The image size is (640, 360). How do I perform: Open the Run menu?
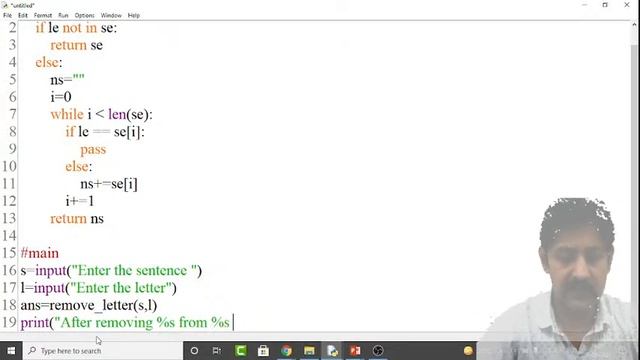(x=63, y=16)
